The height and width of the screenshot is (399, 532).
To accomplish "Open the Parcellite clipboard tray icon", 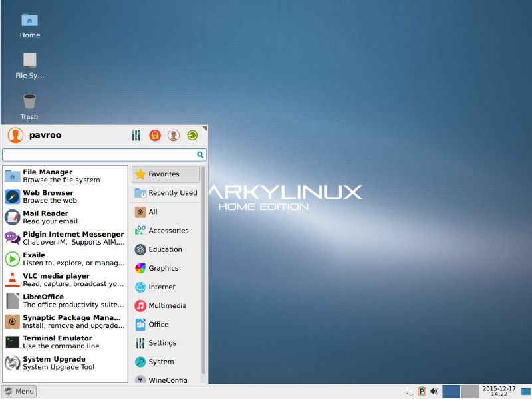I will click(422, 391).
